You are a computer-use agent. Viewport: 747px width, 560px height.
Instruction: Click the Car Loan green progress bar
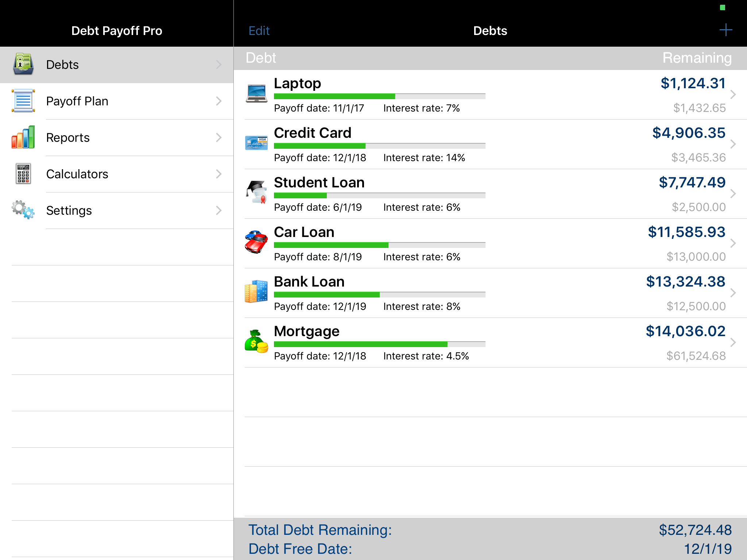click(331, 245)
